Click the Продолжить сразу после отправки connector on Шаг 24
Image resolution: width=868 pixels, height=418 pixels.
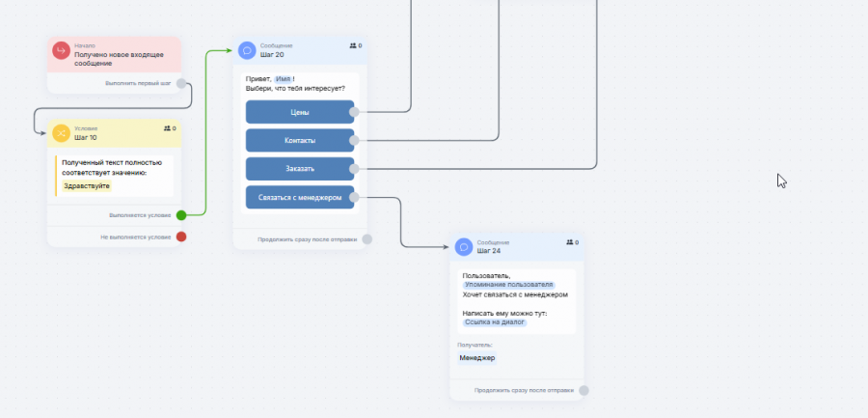click(583, 390)
